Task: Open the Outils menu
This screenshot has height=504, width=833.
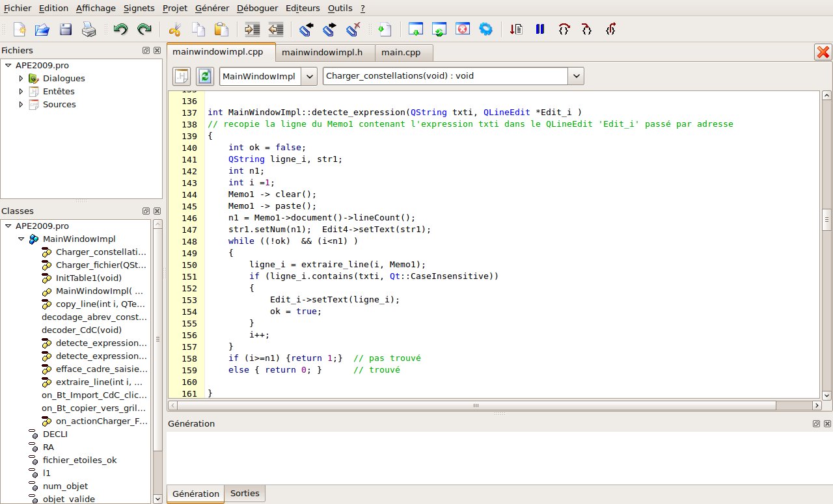Action: [x=340, y=8]
